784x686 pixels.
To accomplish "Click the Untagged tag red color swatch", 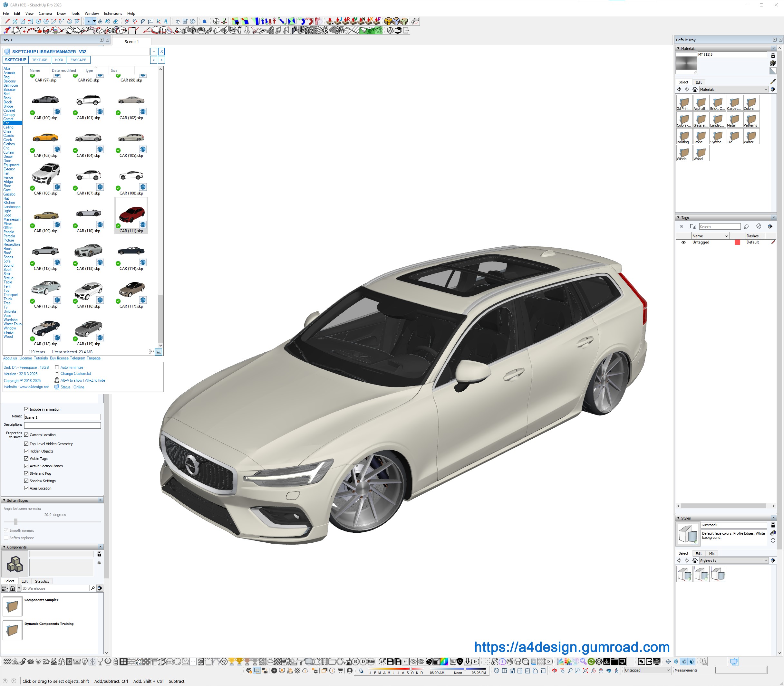I will 737,242.
